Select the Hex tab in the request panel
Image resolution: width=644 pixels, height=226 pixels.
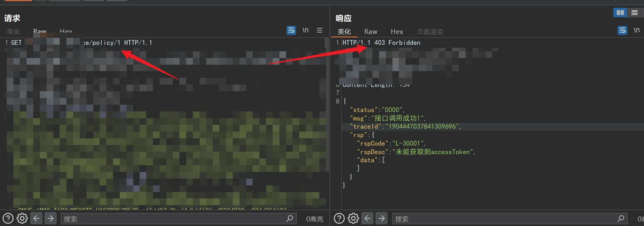[66, 31]
